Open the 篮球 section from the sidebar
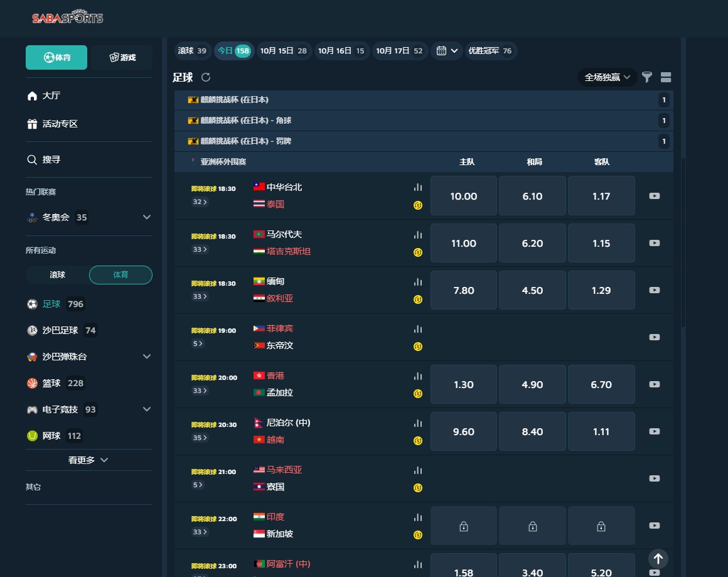728x577 pixels. [32, 383]
